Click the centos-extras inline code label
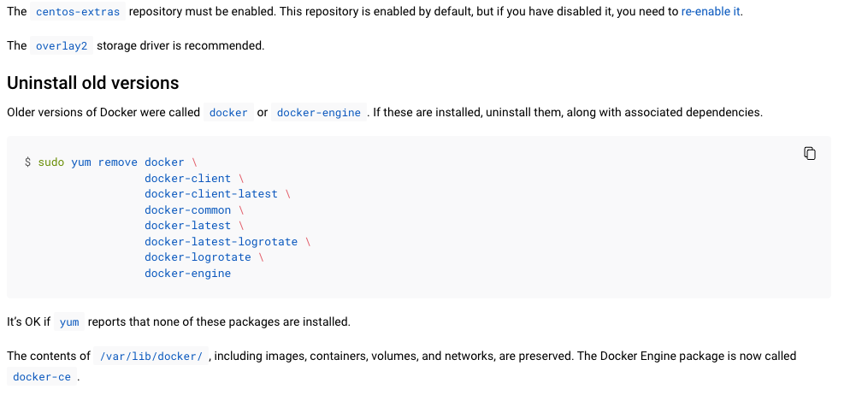868x395 pixels. 78,12
